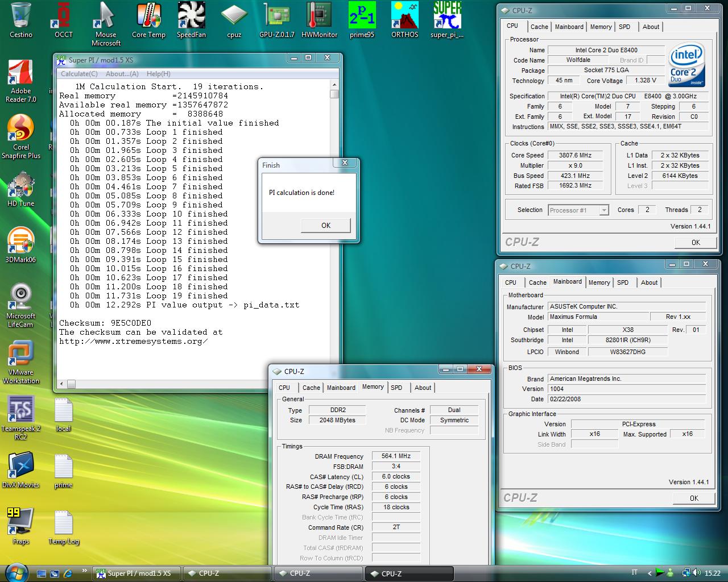Viewport: 728px width, 582px height.
Task: Open SPD tab in motherboard CPU-Z window
Action: pos(623,282)
